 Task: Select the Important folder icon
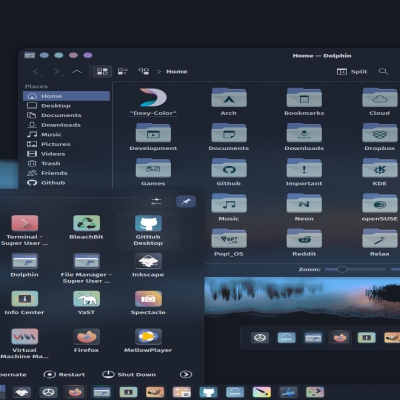(304, 168)
